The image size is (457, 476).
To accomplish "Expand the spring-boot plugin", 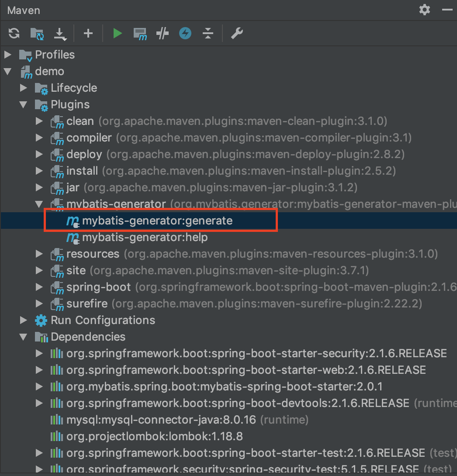I will (x=39, y=287).
